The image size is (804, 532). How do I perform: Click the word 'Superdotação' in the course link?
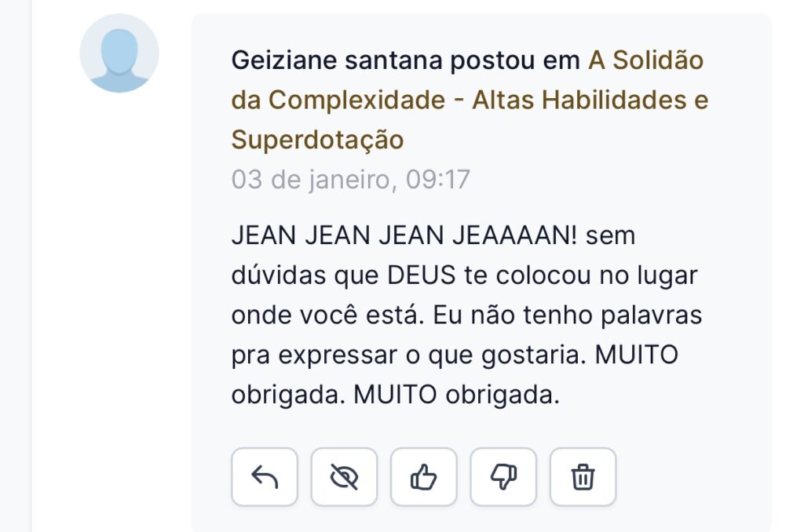click(317, 140)
